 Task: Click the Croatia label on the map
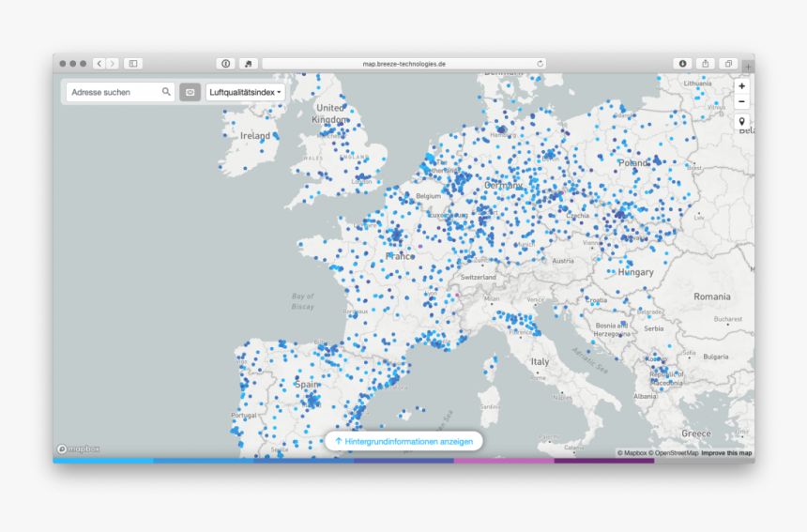[x=597, y=300]
